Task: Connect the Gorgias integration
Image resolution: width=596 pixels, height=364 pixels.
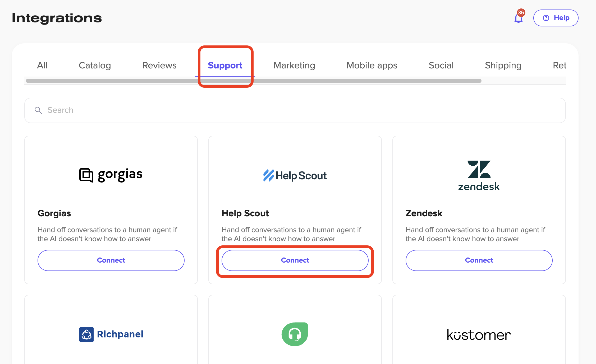Action: (111, 260)
